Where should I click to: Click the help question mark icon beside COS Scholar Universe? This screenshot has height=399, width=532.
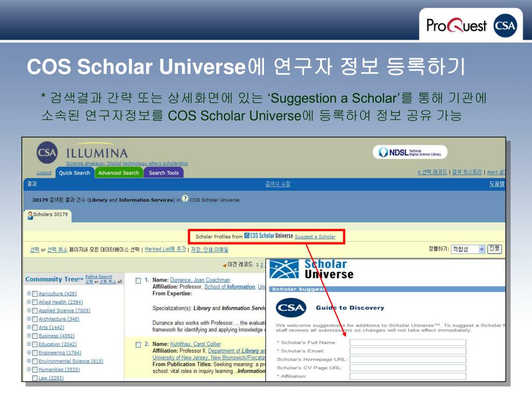point(185,199)
